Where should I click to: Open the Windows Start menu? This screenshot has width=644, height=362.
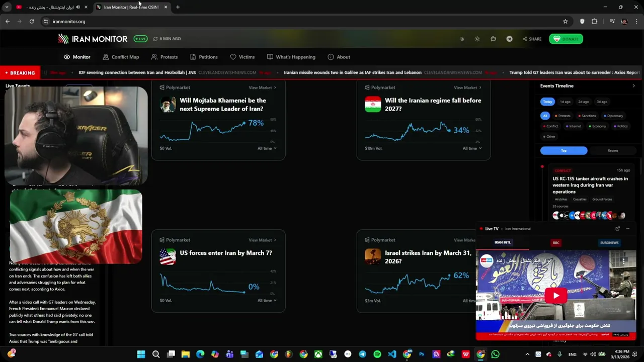(141, 354)
